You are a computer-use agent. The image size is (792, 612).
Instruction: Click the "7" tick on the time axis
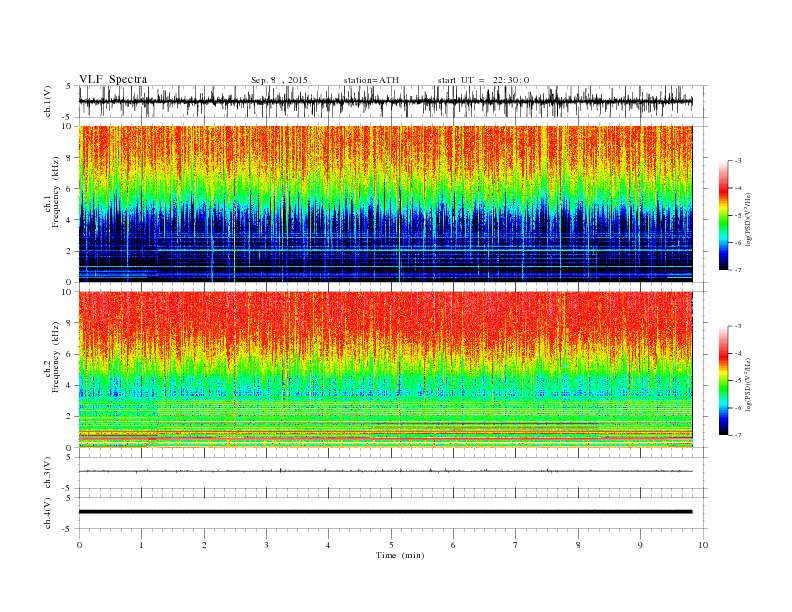pos(516,545)
